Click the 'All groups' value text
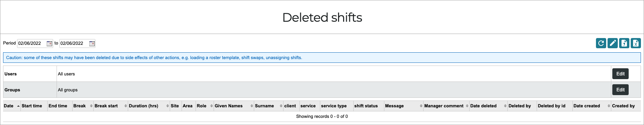Screen dimensions: 644x125 click(x=67, y=90)
